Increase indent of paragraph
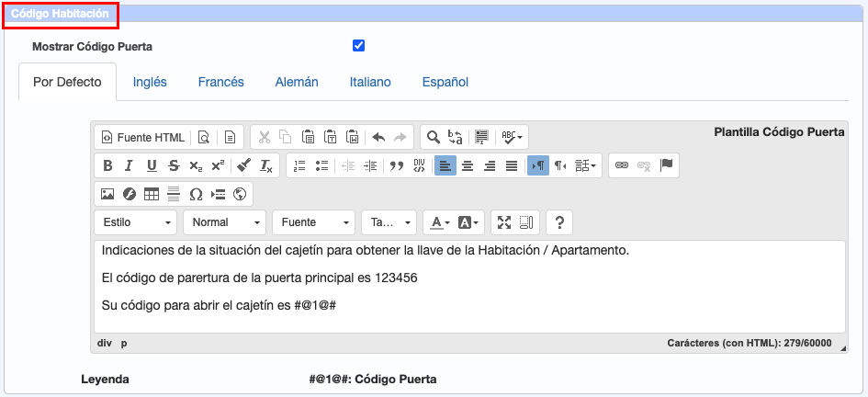868x397 pixels. pos(370,165)
